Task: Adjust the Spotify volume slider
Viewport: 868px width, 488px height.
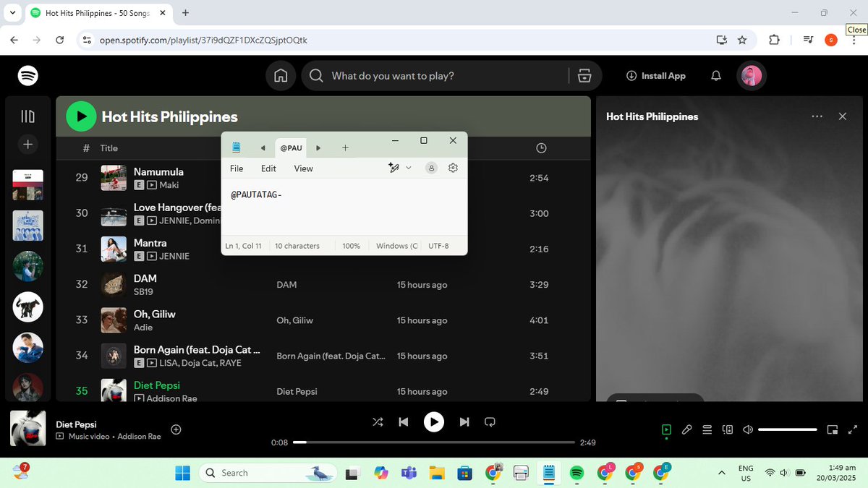Action: click(x=787, y=429)
